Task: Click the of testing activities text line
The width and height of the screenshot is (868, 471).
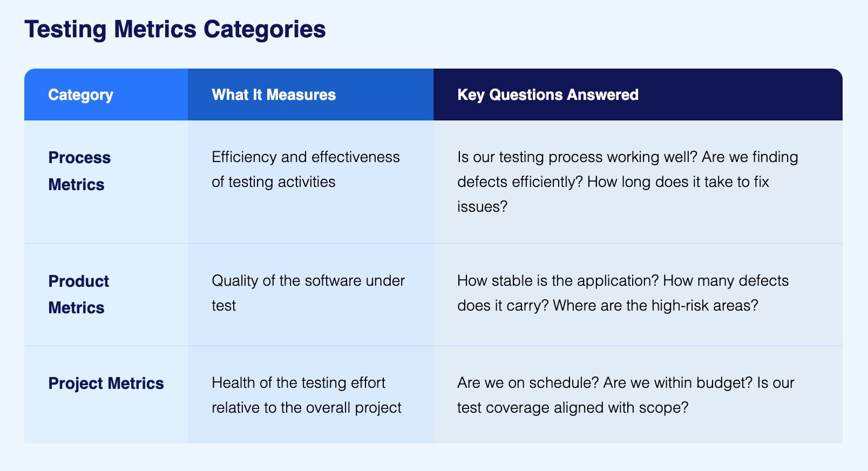Action: coord(274,181)
